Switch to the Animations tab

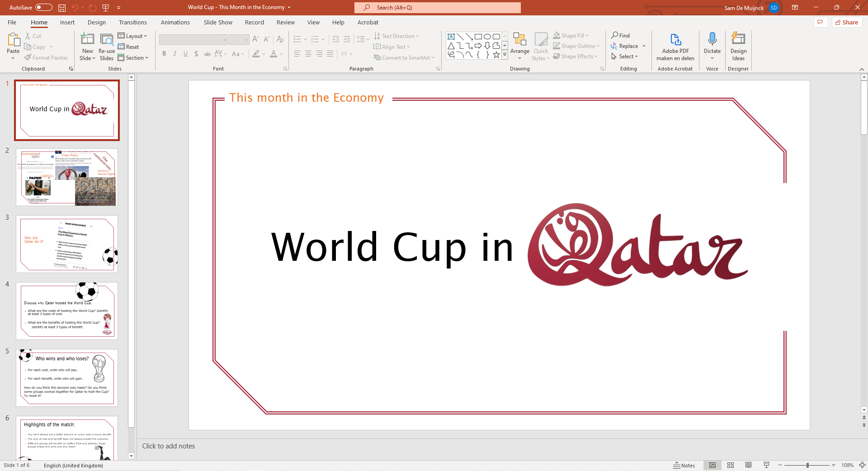[x=175, y=22]
